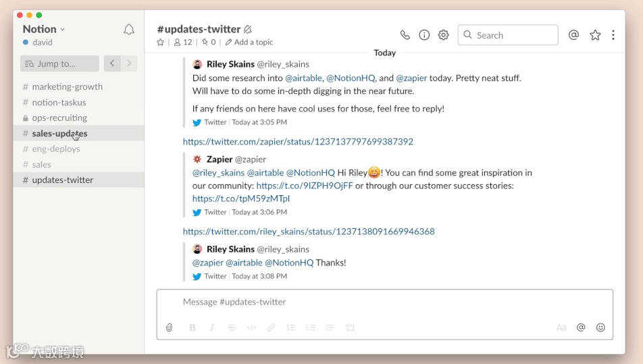This screenshot has height=364, width=643.
Task: Click the muted channel bell-slash icon
Action: point(247,30)
